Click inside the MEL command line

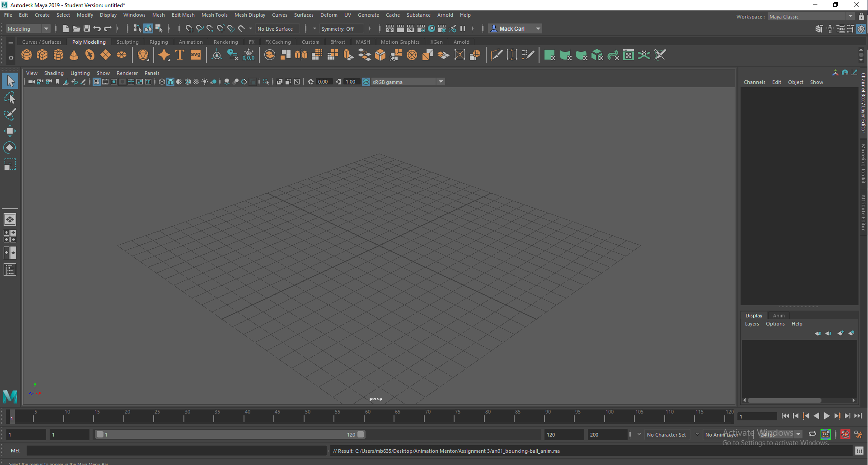pyautogui.click(x=176, y=451)
